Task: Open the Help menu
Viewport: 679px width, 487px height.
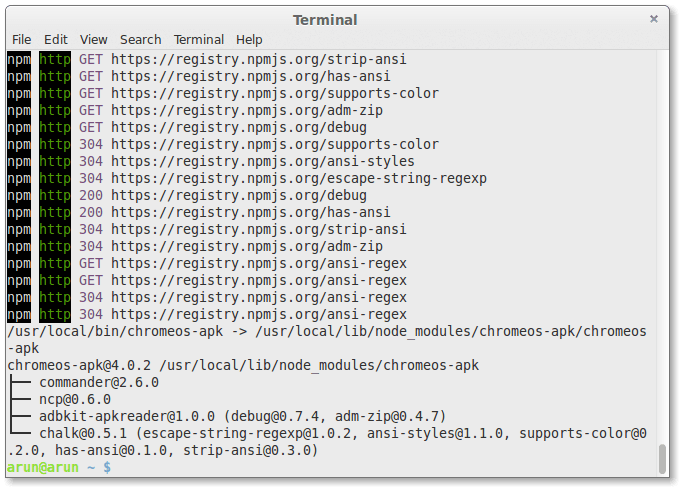Action: (249, 39)
